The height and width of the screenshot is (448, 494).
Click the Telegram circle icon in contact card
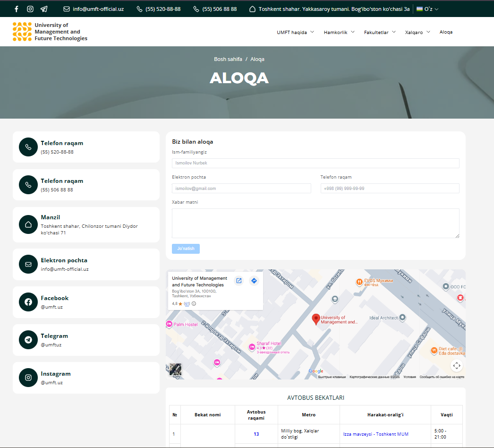[28, 340]
